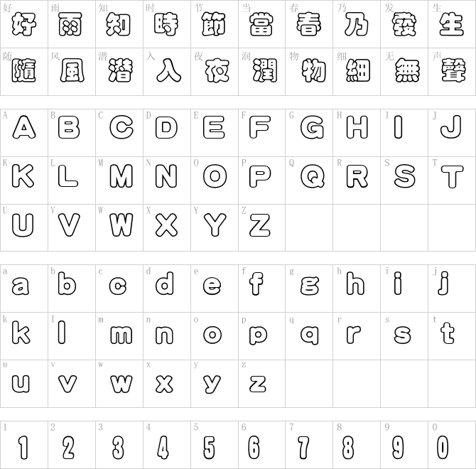476x469 pixels.
Task: Click the digit 5 glyph sample
Action: click(x=209, y=448)
